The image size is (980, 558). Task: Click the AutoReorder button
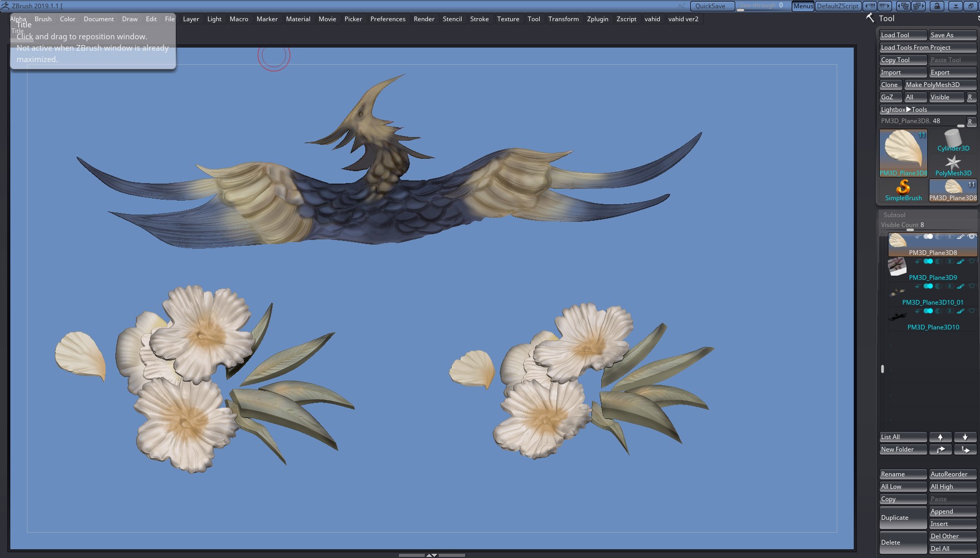pos(953,474)
